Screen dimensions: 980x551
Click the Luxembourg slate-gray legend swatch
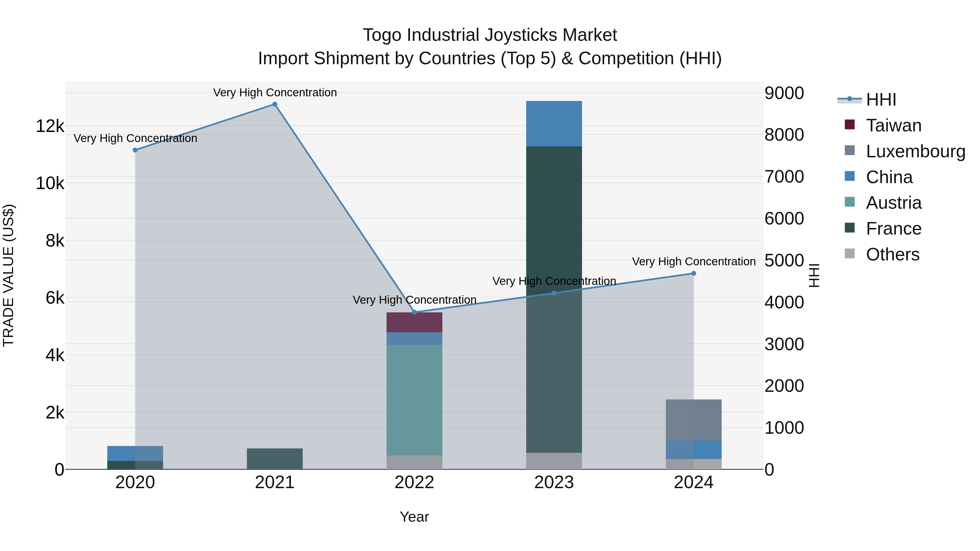(850, 150)
